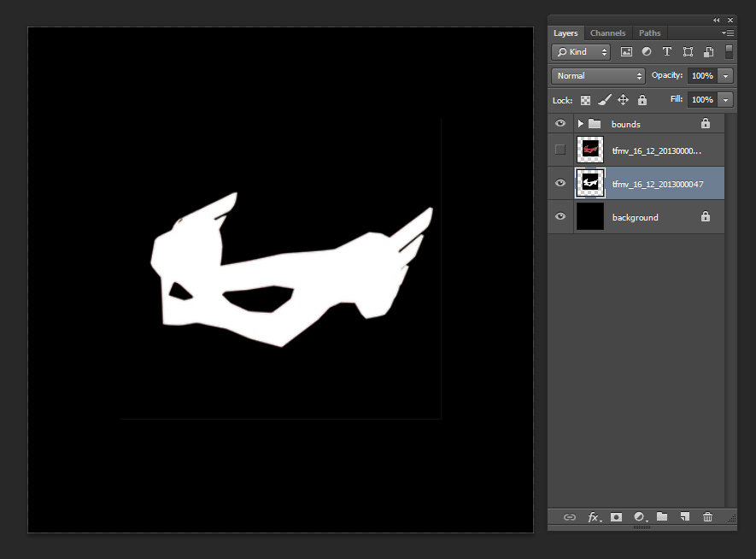Filter layers by pixel layers icon

tap(626, 52)
